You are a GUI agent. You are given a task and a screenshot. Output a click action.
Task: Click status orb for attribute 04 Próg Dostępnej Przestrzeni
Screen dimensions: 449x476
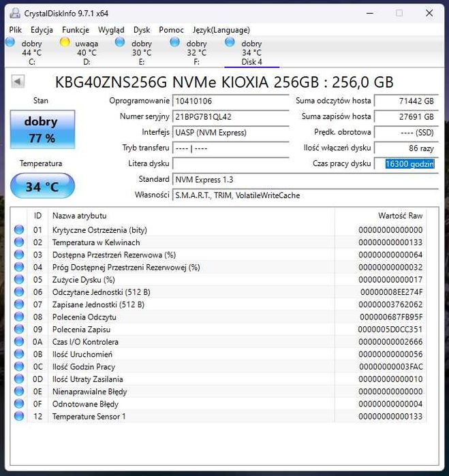click(x=19, y=267)
